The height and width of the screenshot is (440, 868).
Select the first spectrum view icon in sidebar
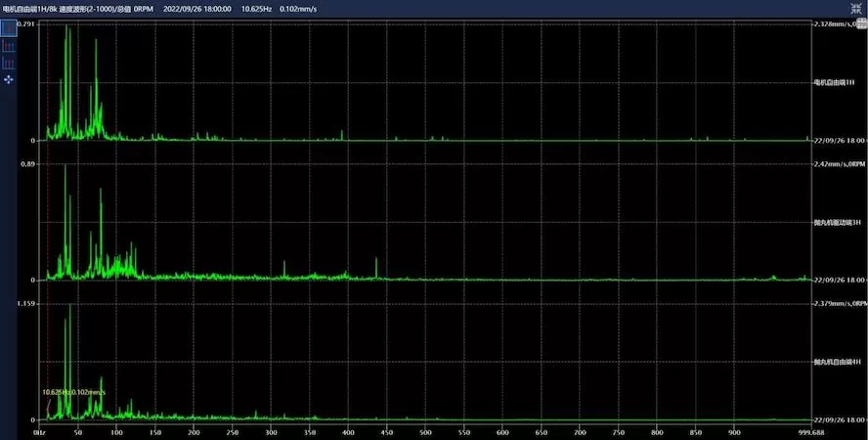click(x=9, y=28)
